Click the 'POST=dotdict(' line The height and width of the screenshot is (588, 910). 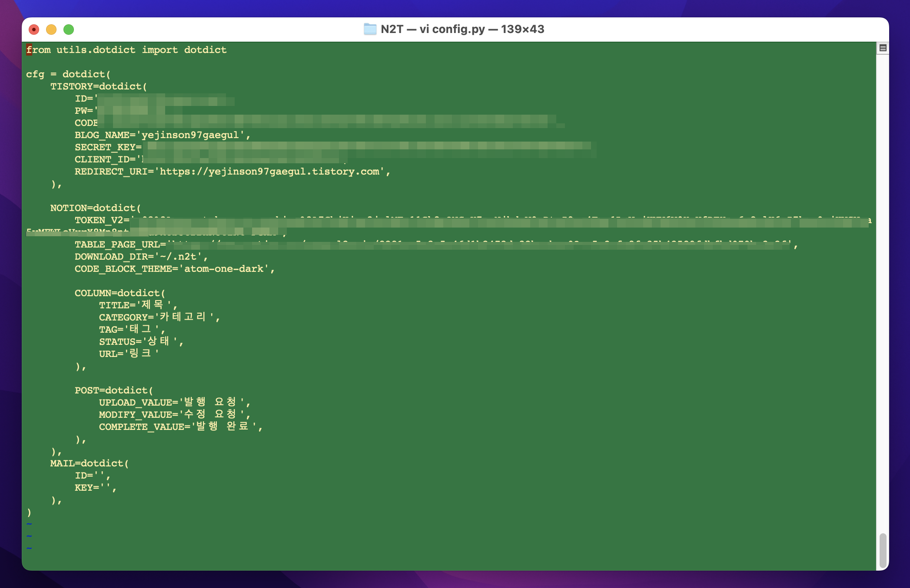click(114, 390)
